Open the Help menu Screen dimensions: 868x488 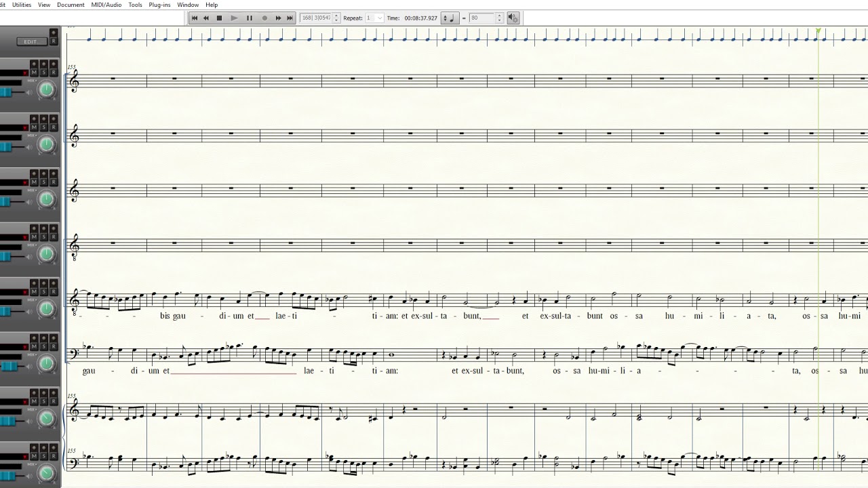pos(212,5)
